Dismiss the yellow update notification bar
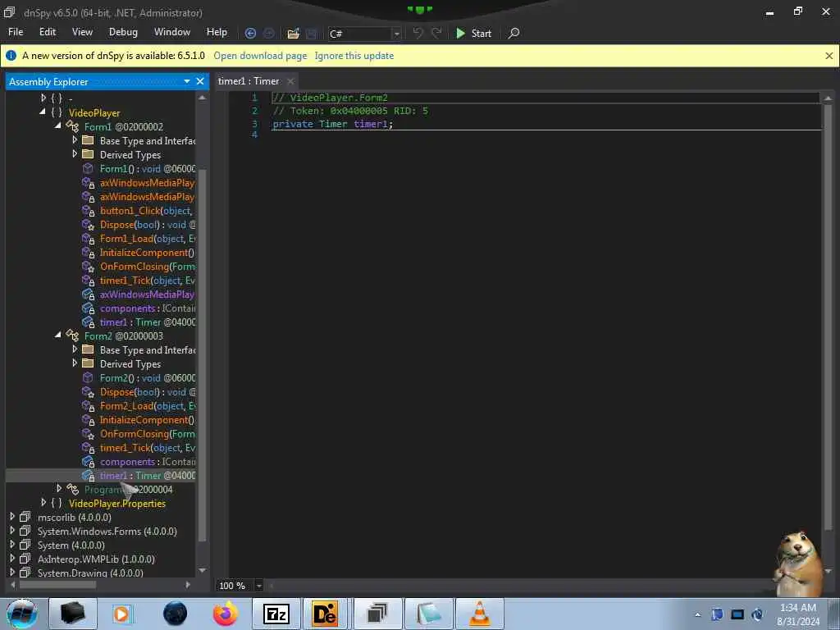This screenshot has width=840, height=630. [829, 56]
